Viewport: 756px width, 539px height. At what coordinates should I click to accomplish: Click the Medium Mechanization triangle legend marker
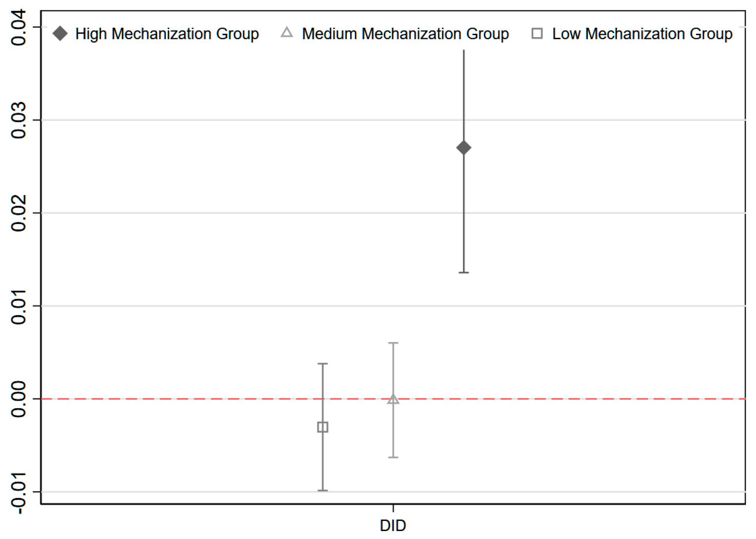[287, 33]
